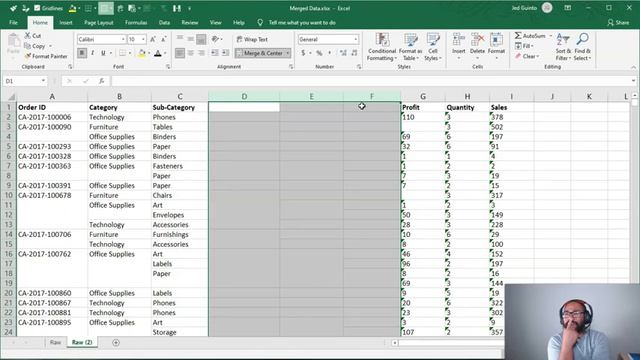
Task: Open the File menu
Action: (13, 22)
